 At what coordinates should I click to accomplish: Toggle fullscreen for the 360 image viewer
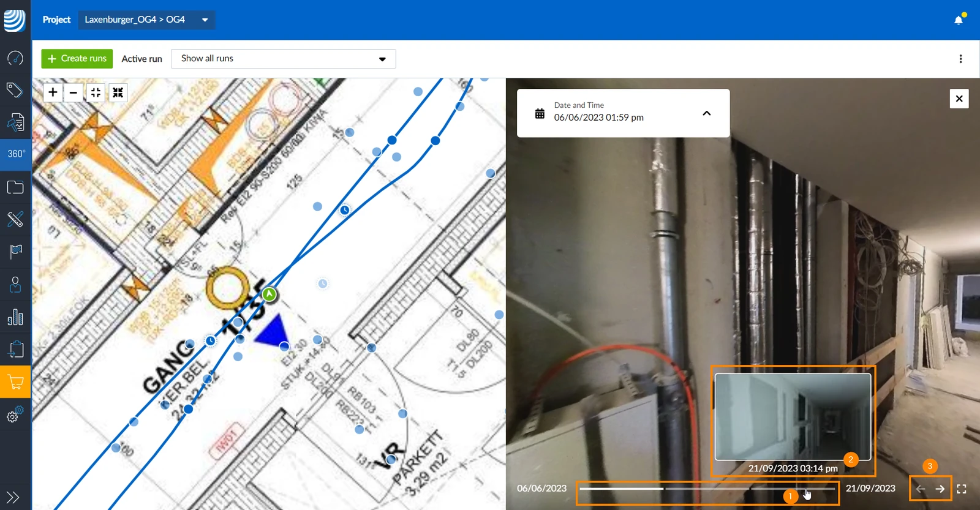point(962,489)
